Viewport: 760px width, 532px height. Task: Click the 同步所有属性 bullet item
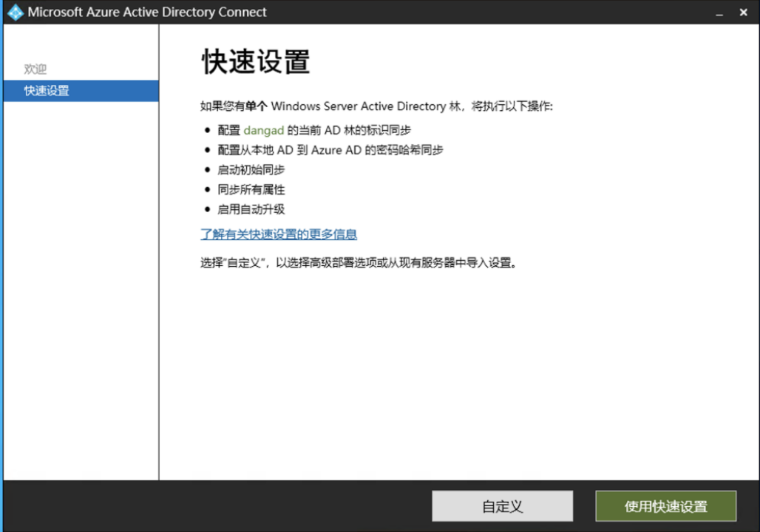click(x=251, y=190)
